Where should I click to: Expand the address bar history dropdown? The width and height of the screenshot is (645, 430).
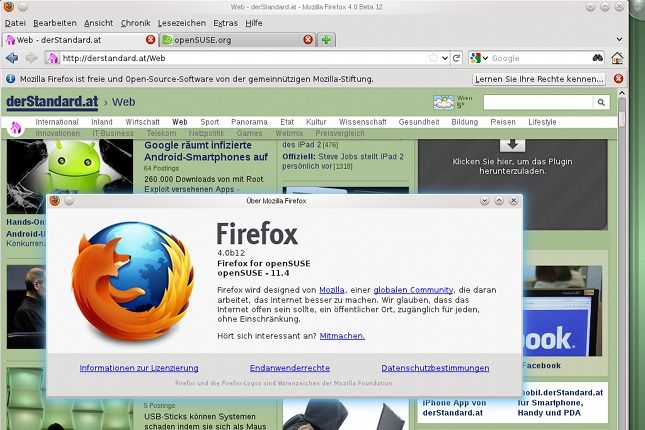click(x=445, y=58)
